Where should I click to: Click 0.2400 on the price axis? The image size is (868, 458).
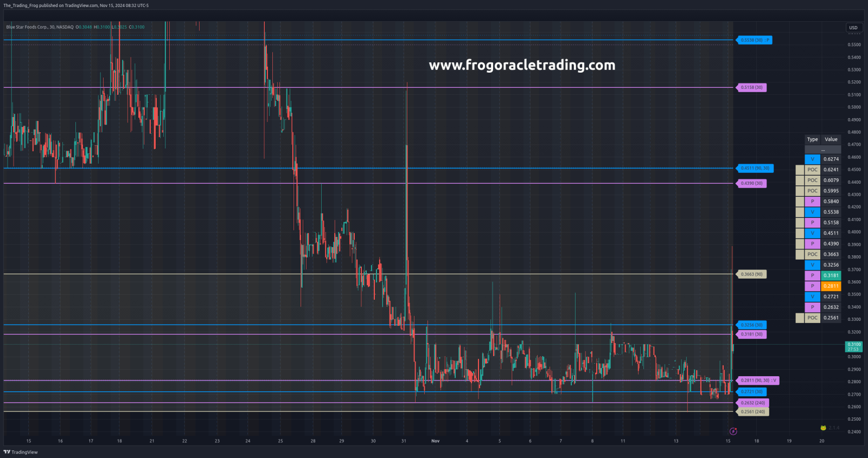[x=854, y=432]
